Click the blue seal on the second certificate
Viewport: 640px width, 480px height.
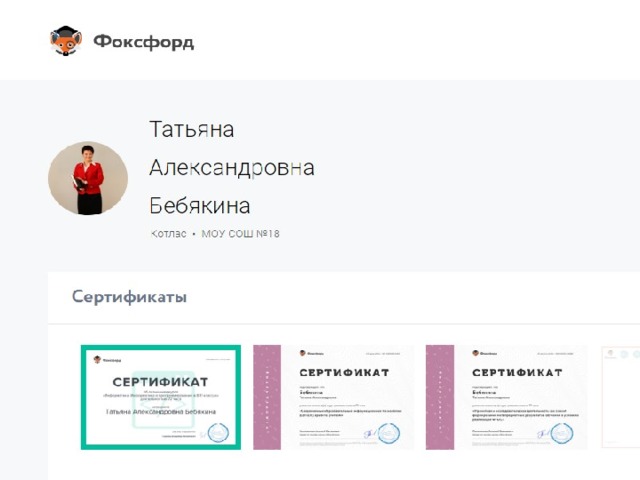[x=388, y=433]
